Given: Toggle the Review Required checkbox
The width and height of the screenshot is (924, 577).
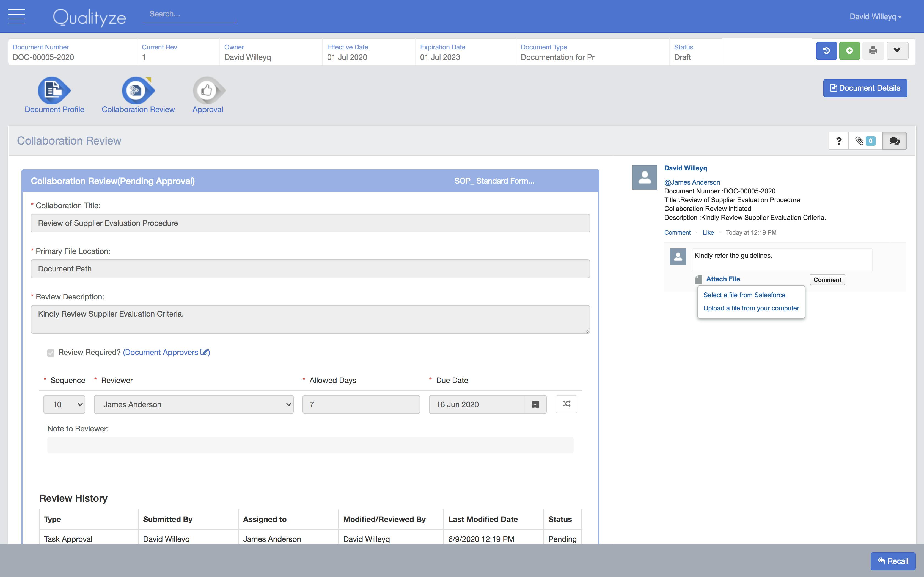Looking at the screenshot, I should tap(51, 353).
